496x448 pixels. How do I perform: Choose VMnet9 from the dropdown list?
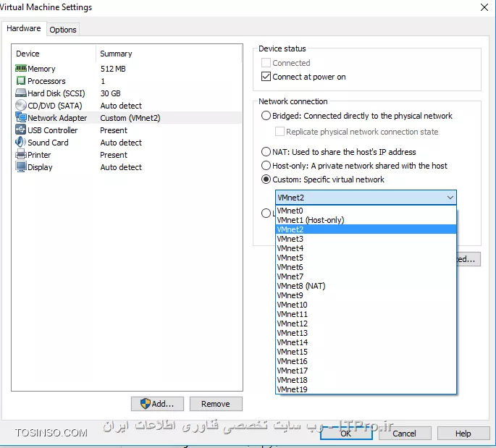pyautogui.click(x=366, y=295)
